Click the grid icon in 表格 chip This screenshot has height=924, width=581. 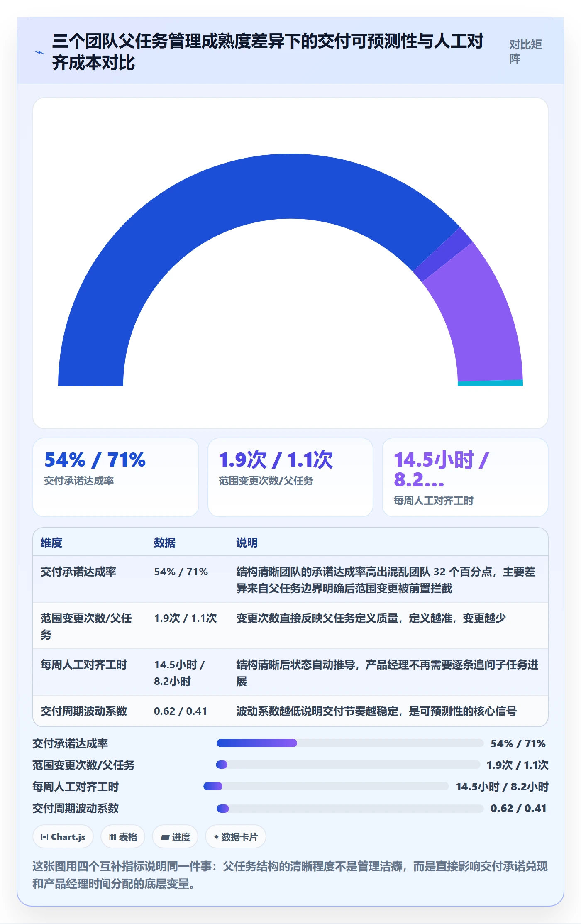112,837
